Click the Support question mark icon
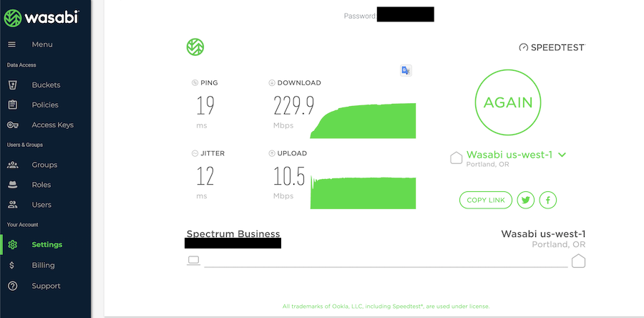This screenshot has width=644, height=318. pos(12,286)
